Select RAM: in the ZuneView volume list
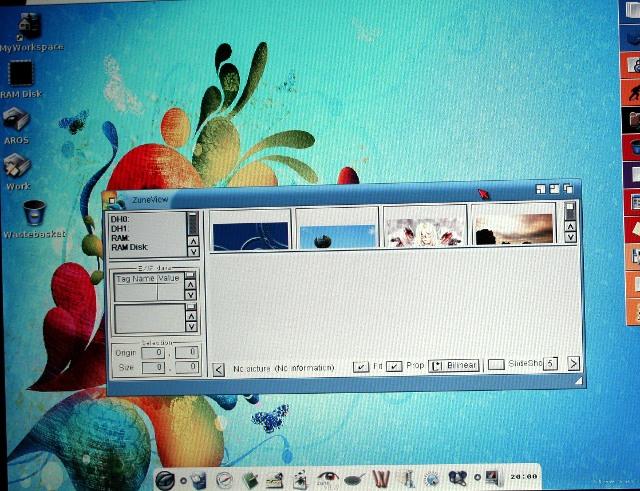The image size is (640, 491). [120, 238]
